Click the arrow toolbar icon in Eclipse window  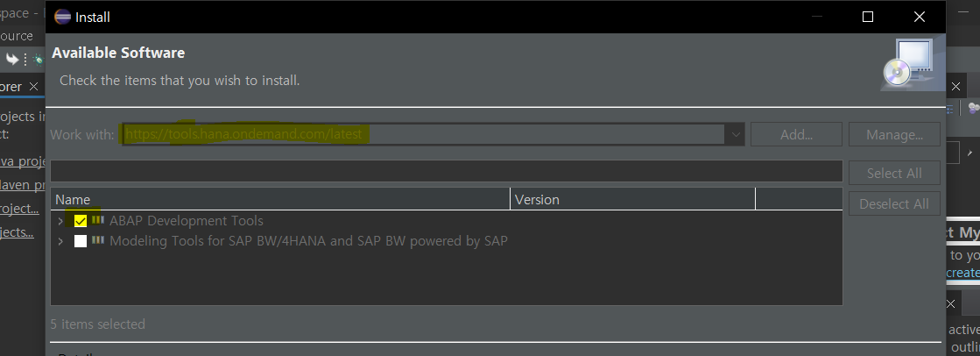(12, 60)
